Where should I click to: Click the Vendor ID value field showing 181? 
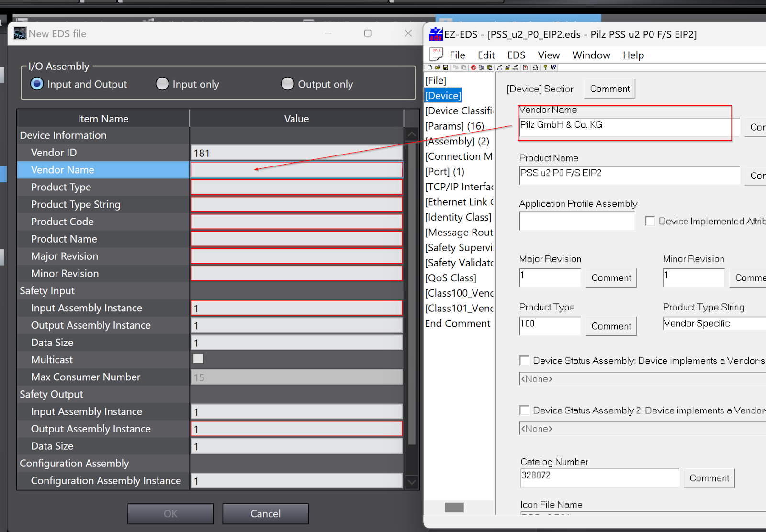(297, 153)
